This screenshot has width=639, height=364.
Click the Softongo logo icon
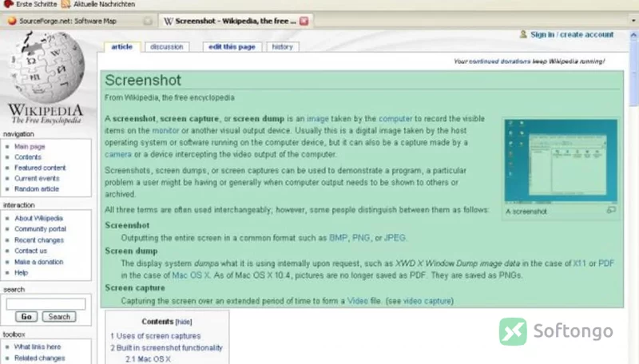tap(513, 331)
